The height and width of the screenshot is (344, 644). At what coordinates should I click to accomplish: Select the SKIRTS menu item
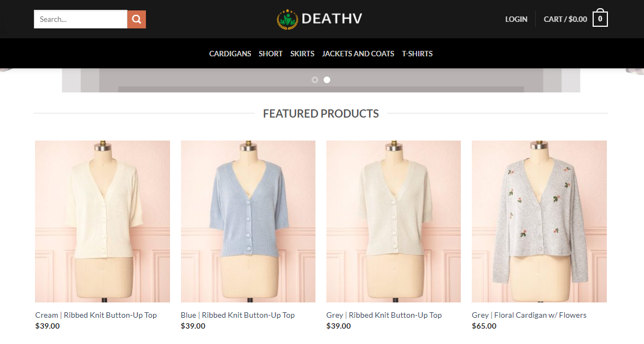click(302, 54)
